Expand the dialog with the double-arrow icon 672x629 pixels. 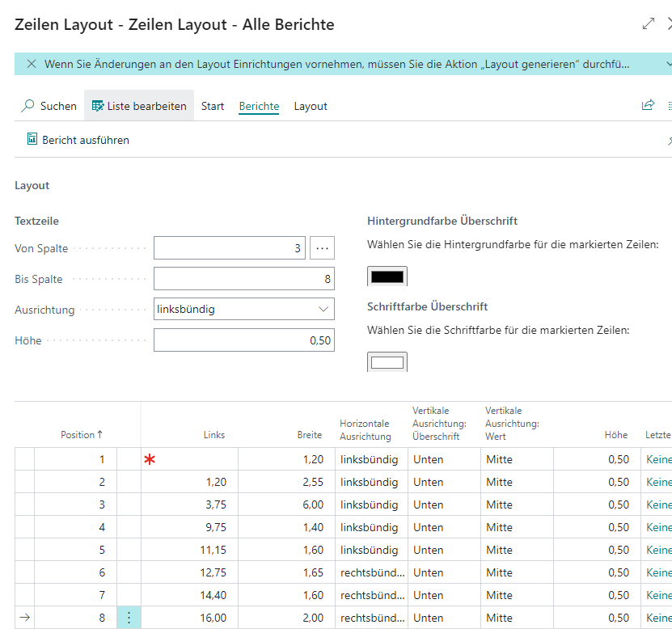[x=649, y=24]
